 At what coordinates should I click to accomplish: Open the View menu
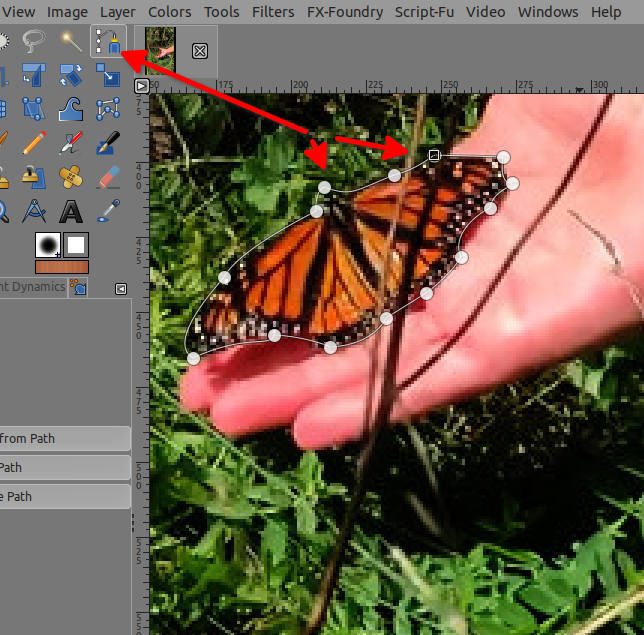(18, 12)
